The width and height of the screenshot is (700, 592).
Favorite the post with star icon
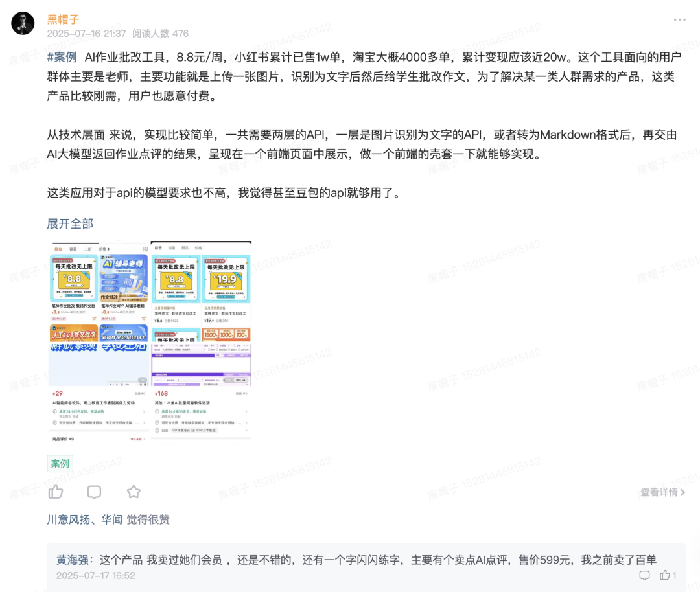(x=134, y=492)
